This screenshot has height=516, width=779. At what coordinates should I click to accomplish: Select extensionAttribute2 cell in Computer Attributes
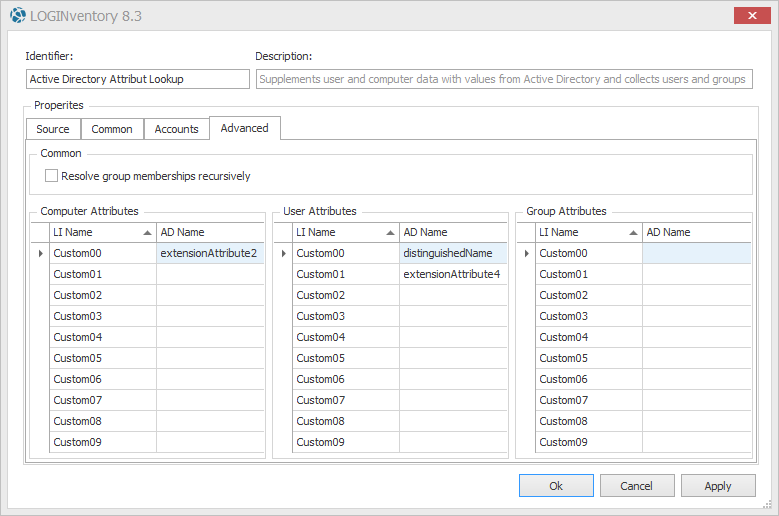(x=210, y=253)
